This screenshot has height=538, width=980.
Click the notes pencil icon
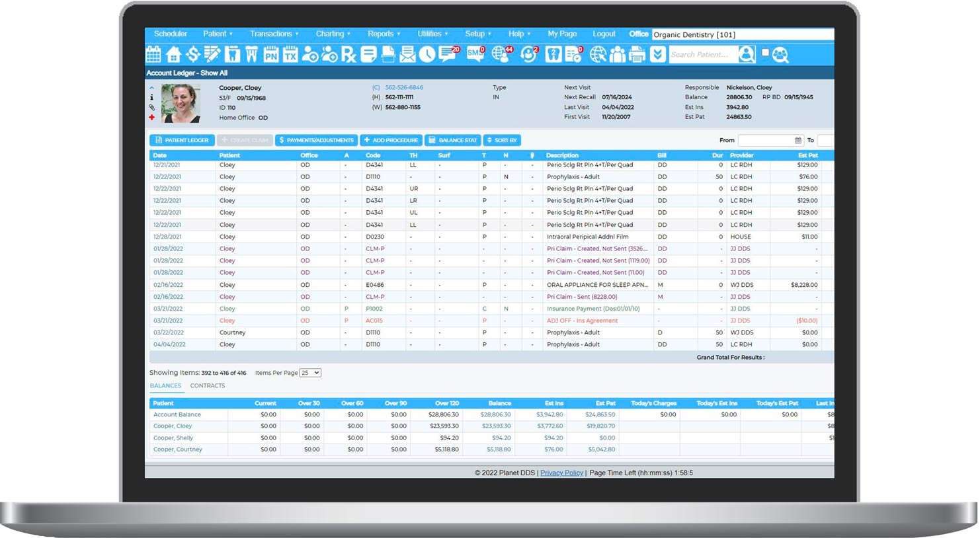coord(212,54)
